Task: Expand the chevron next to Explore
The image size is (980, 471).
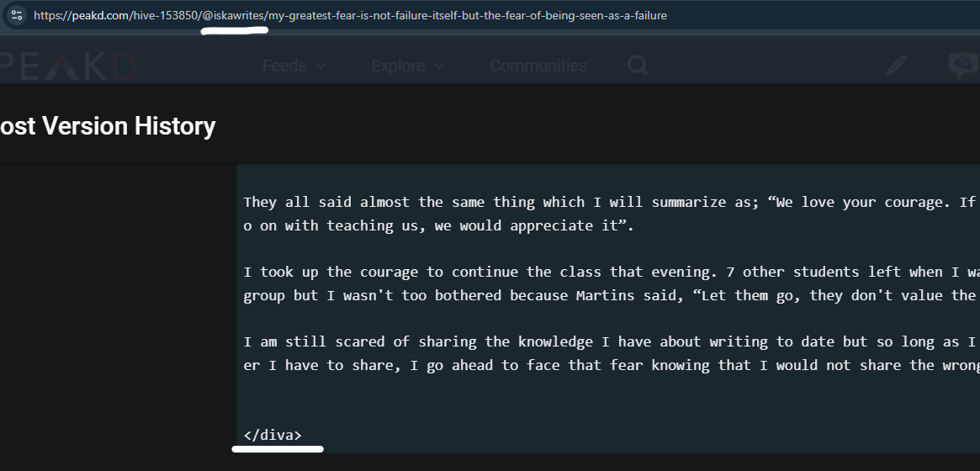Action: click(x=439, y=66)
